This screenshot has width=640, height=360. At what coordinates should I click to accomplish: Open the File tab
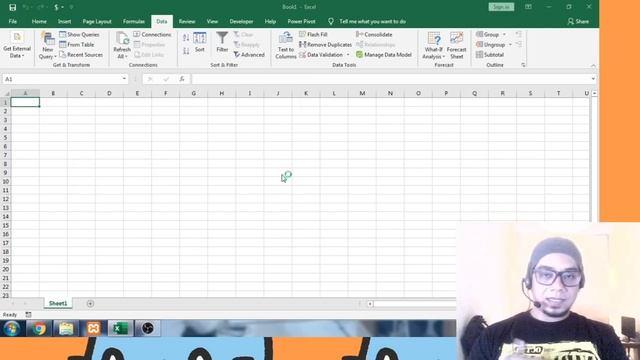click(13, 21)
